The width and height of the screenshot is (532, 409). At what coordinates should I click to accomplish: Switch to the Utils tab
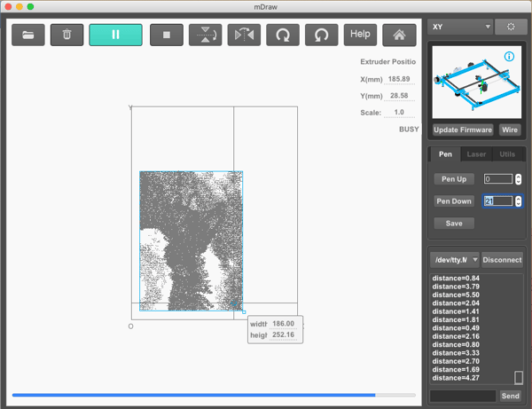[507, 154]
